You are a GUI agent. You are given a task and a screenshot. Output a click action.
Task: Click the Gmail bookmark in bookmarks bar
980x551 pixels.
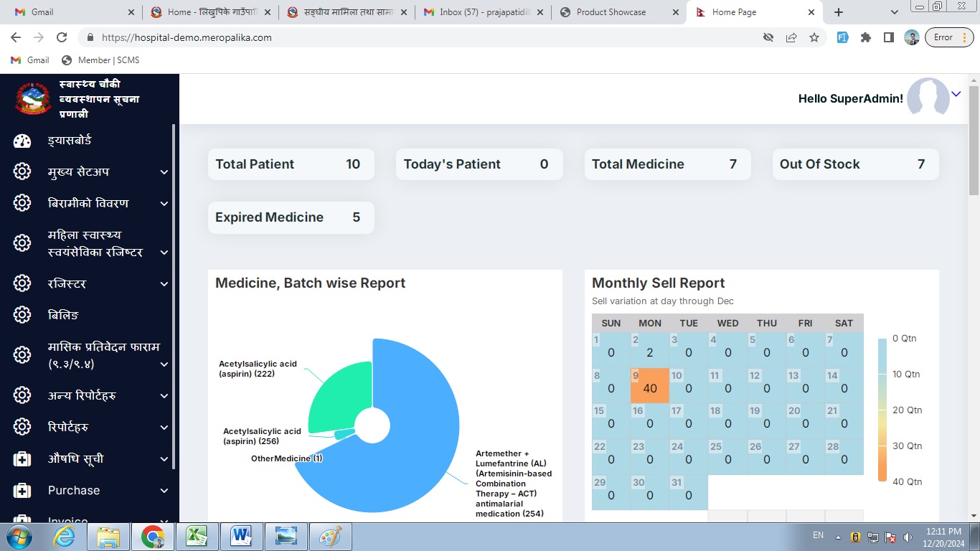[x=30, y=60]
